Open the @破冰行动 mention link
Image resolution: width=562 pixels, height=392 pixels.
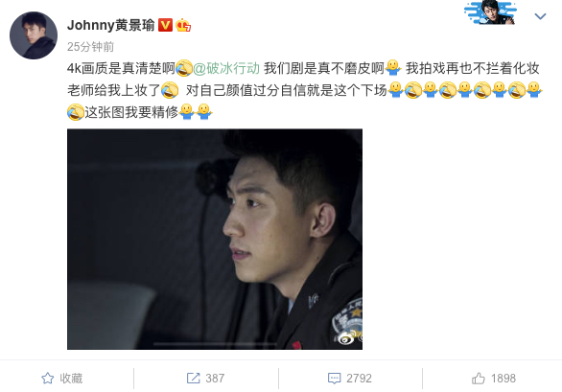coord(226,68)
